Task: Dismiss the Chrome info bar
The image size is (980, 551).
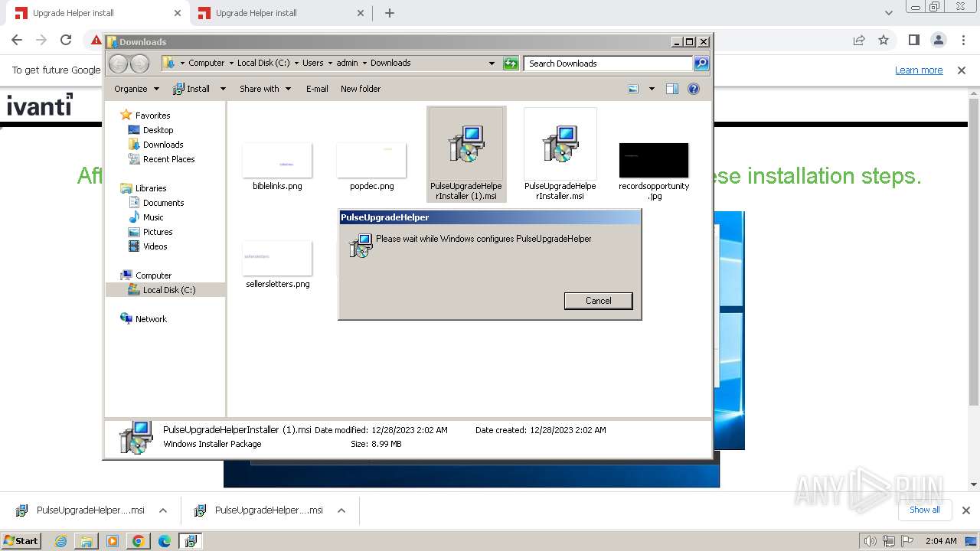Action: 962,70
